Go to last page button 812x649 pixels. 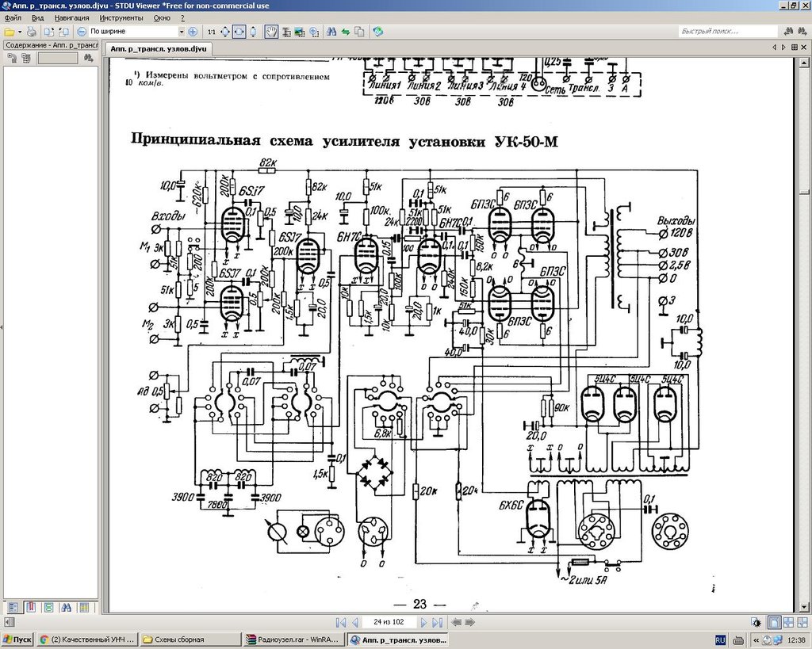[437, 623]
